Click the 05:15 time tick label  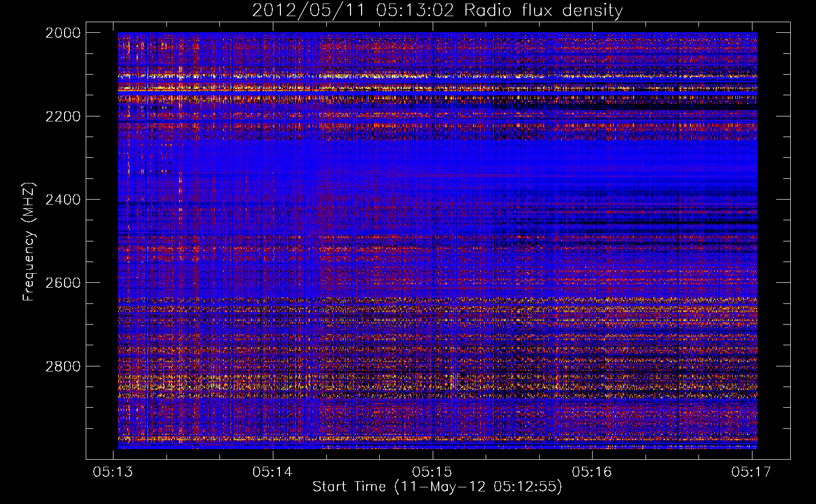[x=432, y=472]
